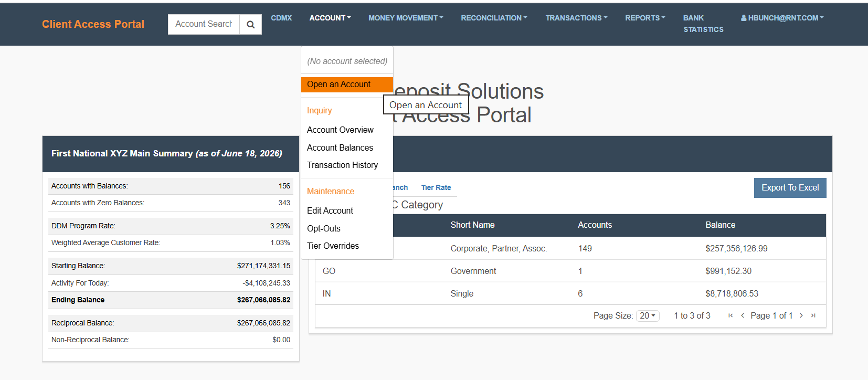The image size is (868, 380).
Task: Click the DDM Program Rate 3.25% value
Action: pos(280,226)
